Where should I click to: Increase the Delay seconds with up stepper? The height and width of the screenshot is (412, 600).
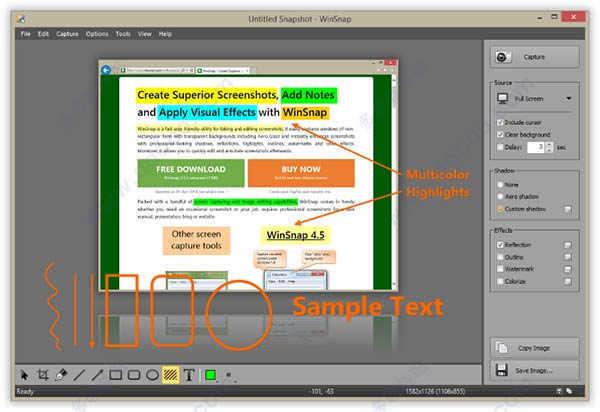click(549, 145)
